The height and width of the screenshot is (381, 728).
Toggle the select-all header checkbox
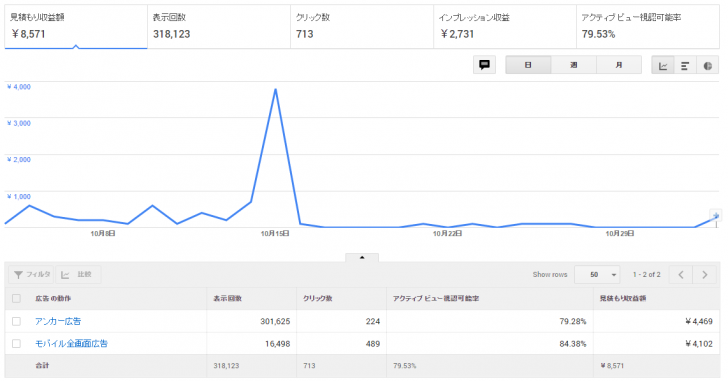[x=16, y=298]
